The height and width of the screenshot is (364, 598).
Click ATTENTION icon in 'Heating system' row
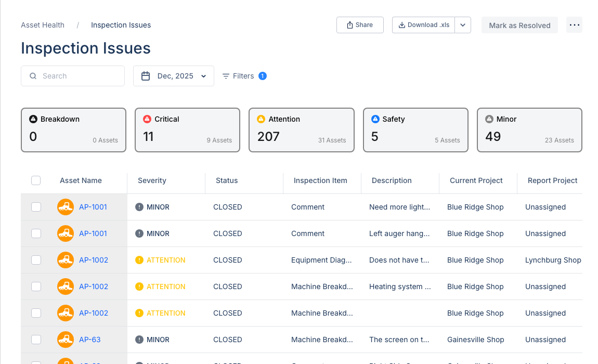coord(139,287)
